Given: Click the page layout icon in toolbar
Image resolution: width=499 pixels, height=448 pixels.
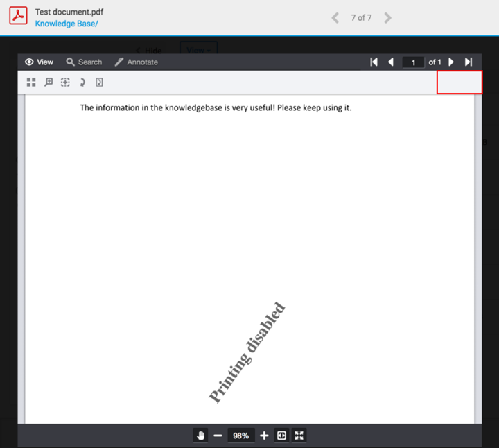Looking at the screenshot, I should (99, 83).
